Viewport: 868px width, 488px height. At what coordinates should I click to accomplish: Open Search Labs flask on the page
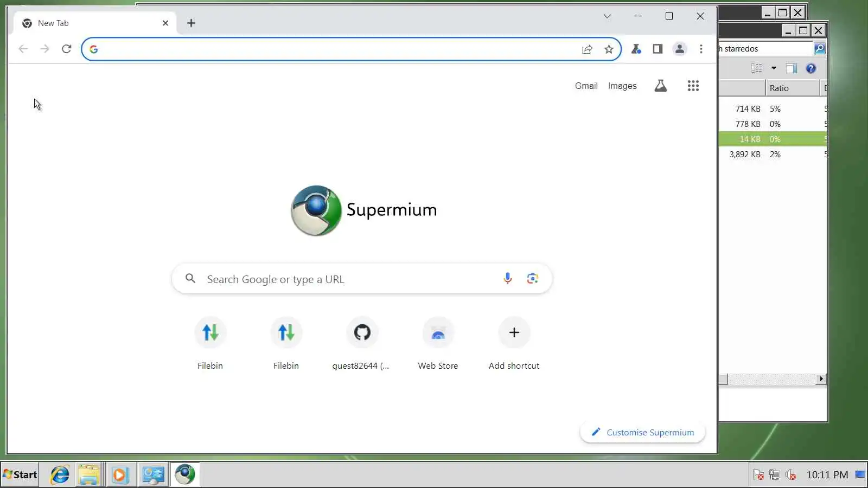[x=660, y=86]
